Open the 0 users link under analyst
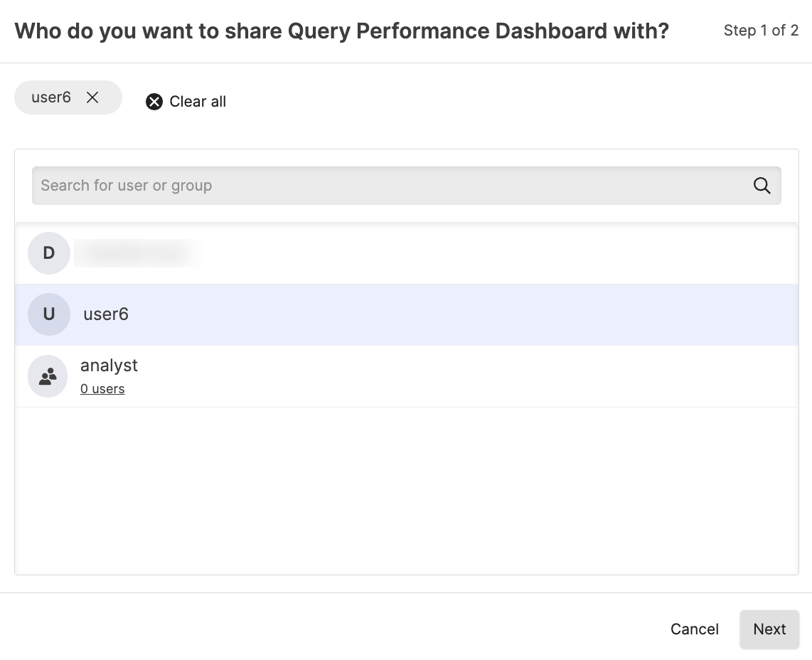Image resolution: width=812 pixels, height=660 pixels. (102, 389)
